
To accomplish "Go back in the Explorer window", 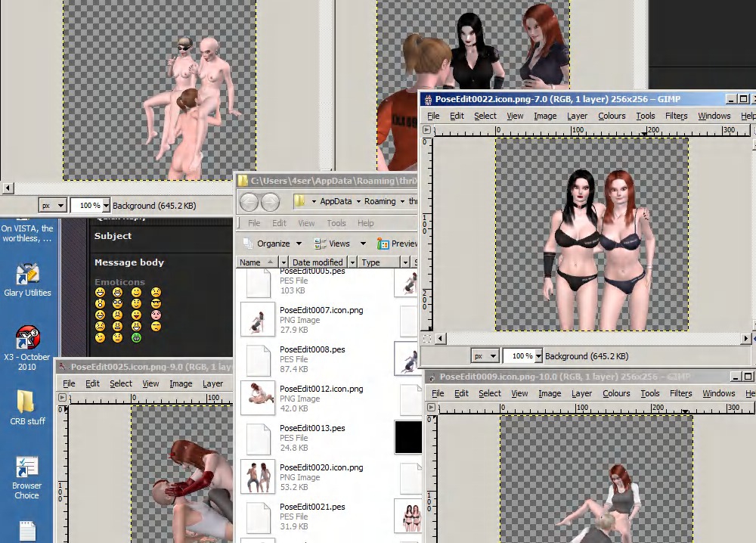I will (x=249, y=202).
